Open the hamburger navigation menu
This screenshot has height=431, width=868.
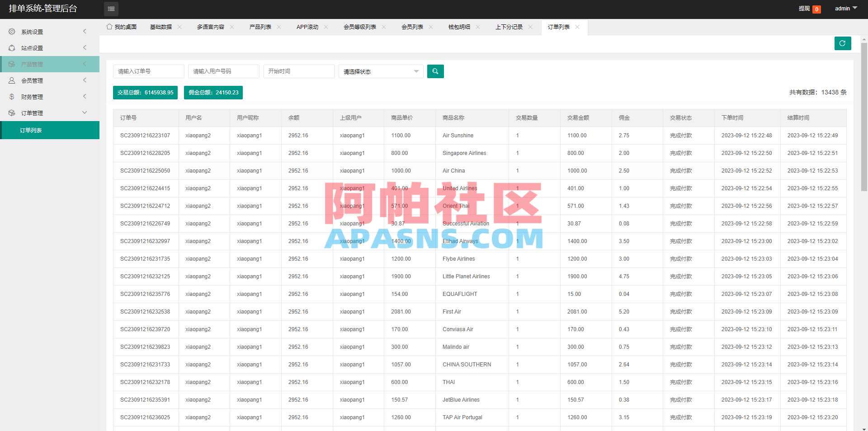point(111,9)
